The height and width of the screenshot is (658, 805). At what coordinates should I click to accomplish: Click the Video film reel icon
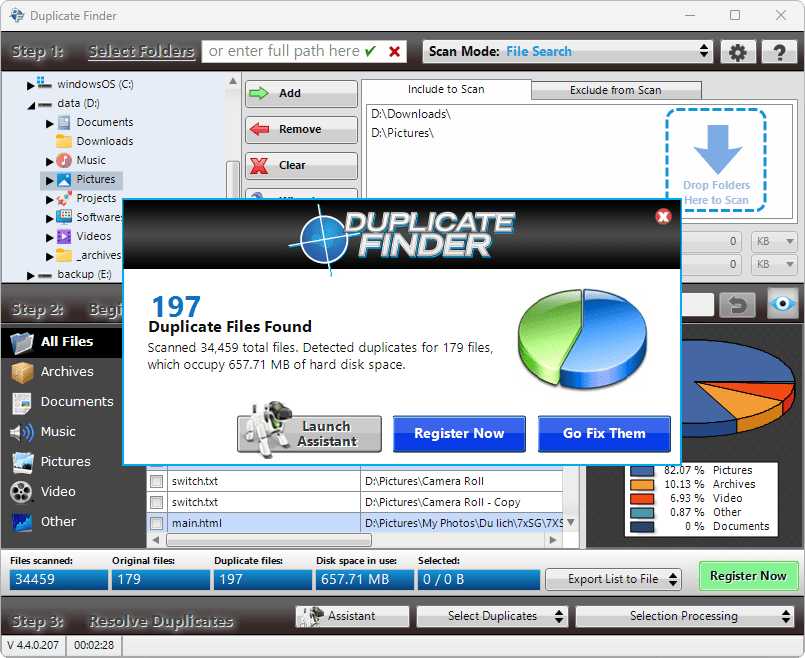click(x=22, y=492)
